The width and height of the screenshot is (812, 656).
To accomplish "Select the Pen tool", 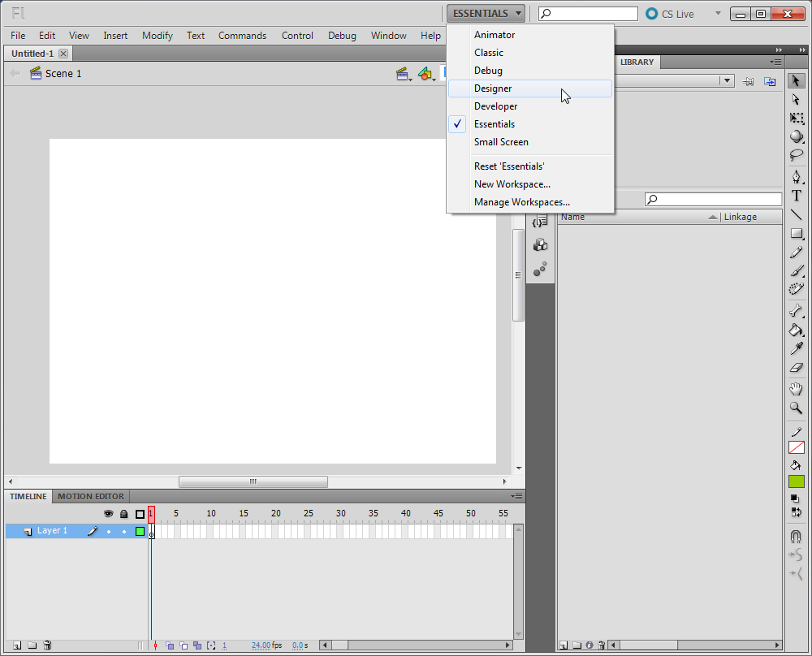I will click(796, 176).
